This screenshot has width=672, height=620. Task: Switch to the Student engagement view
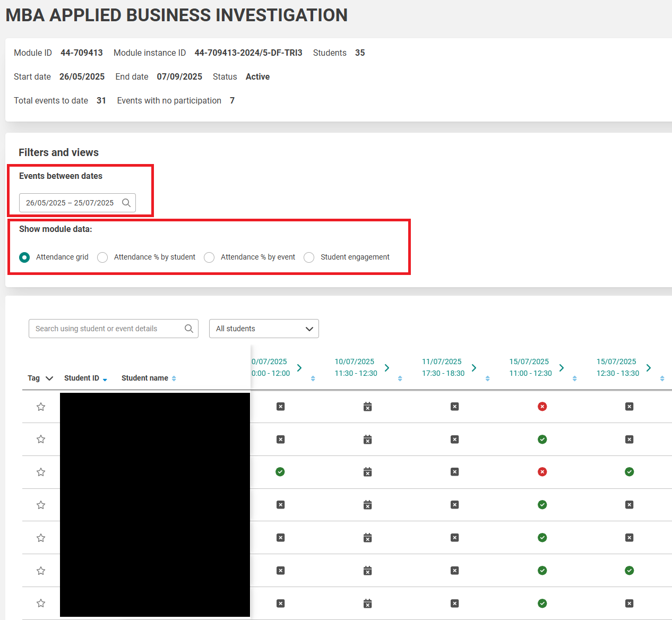coord(309,257)
